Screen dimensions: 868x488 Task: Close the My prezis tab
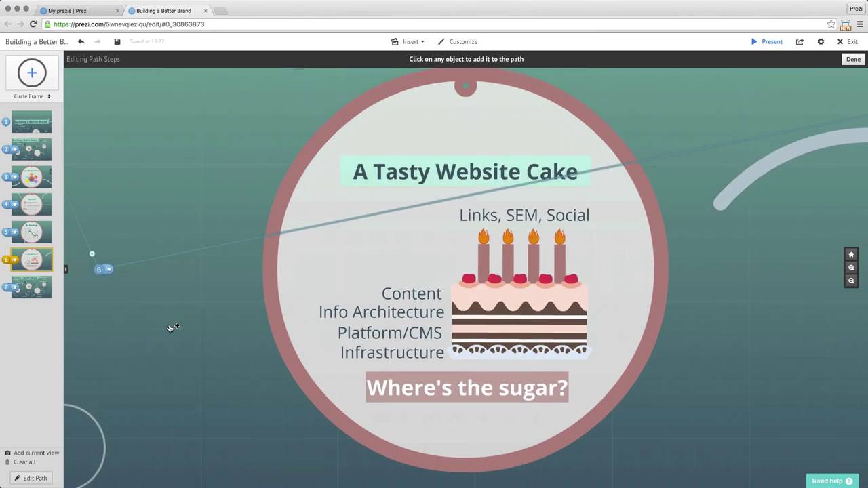pyautogui.click(x=117, y=11)
